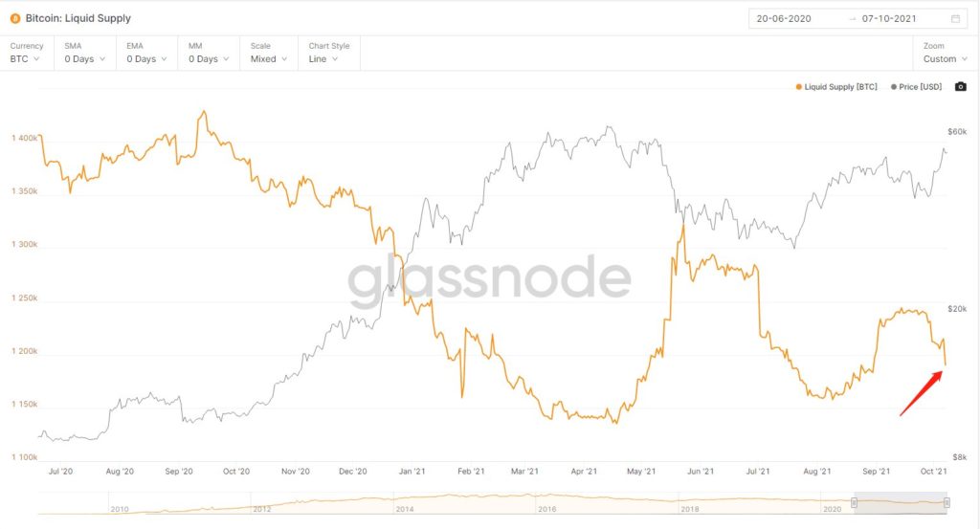The height and width of the screenshot is (529, 980).
Task: Click 2014 on the overview timeline
Action: (x=407, y=509)
